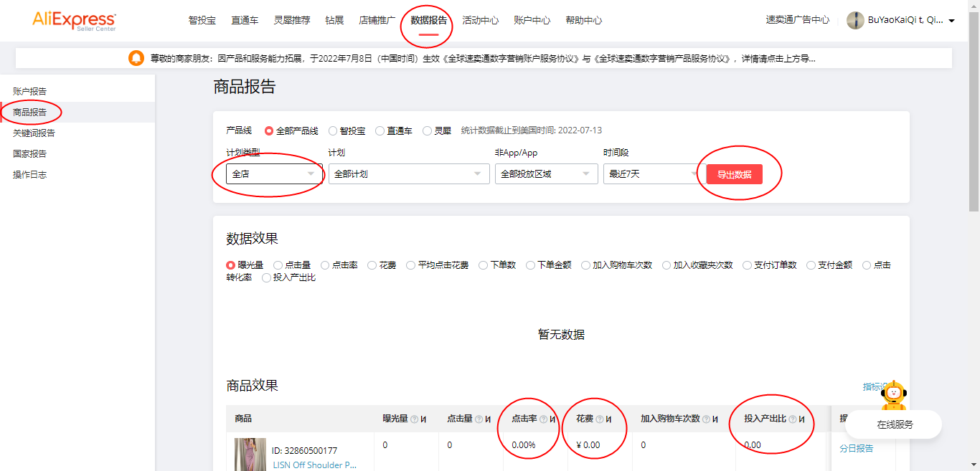Image resolution: width=980 pixels, height=471 pixels.
Task: Click the user avatar image top right
Action: (x=855, y=21)
